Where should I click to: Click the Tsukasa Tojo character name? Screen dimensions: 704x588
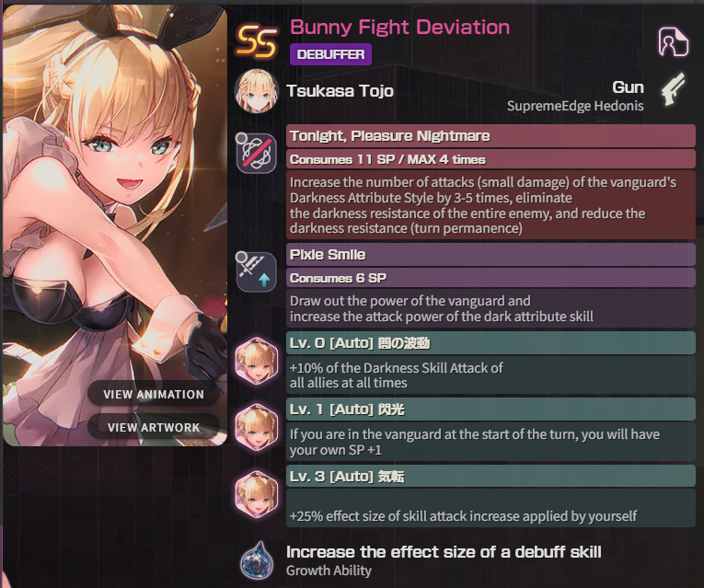[340, 91]
